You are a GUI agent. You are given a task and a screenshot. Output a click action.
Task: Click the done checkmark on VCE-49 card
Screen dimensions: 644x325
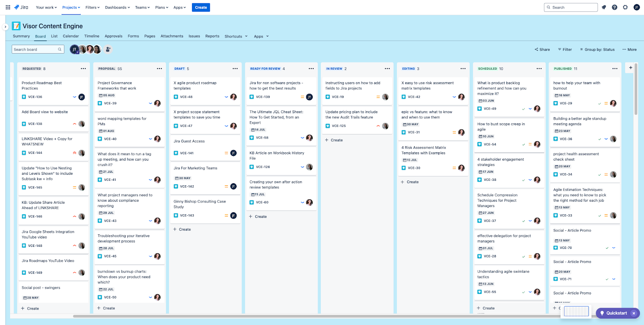523,109
